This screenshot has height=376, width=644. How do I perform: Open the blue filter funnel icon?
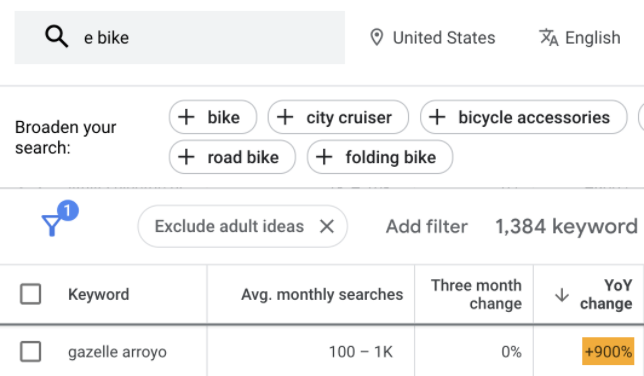click(x=52, y=226)
